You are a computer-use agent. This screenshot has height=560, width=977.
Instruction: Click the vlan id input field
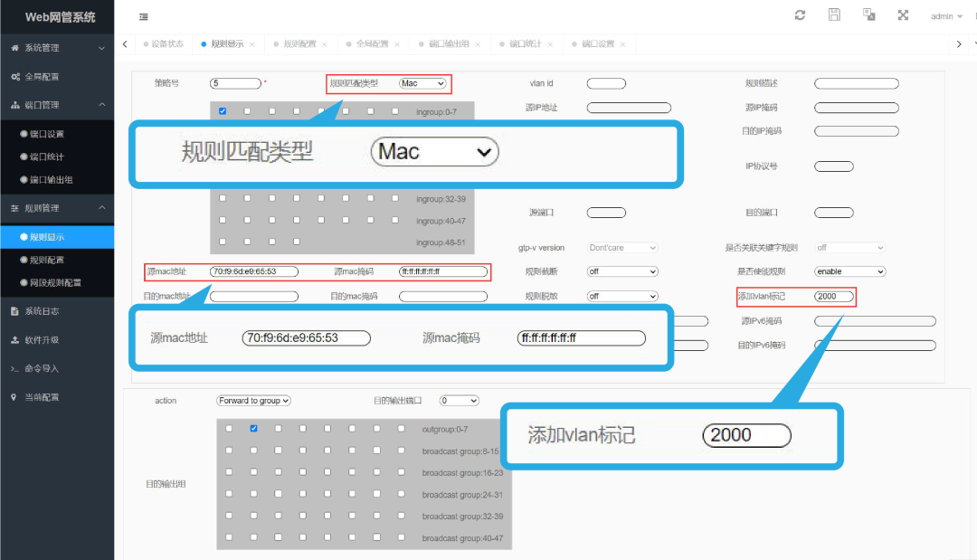[x=606, y=83]
